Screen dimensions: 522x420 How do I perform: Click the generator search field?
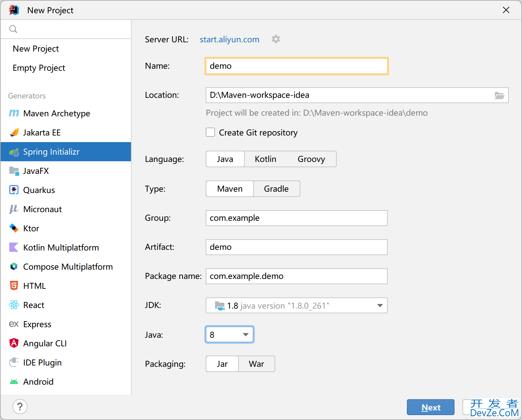pyautogui.click(x=66, y=29)
